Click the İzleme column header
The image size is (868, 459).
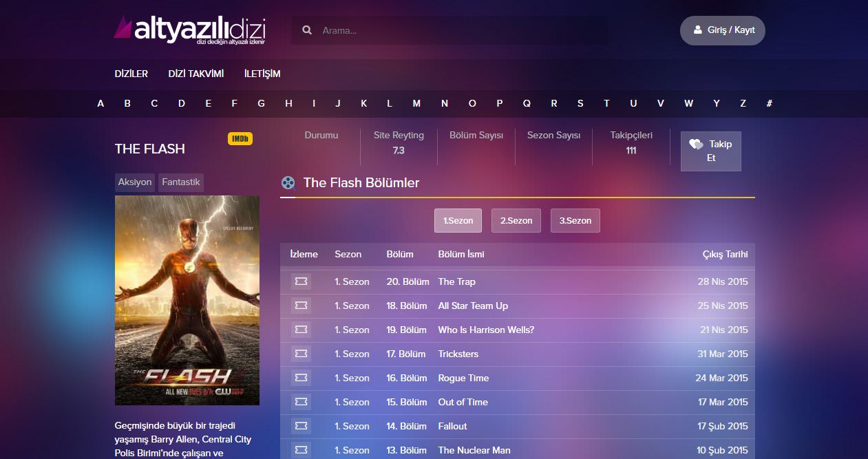pos(304,254)
